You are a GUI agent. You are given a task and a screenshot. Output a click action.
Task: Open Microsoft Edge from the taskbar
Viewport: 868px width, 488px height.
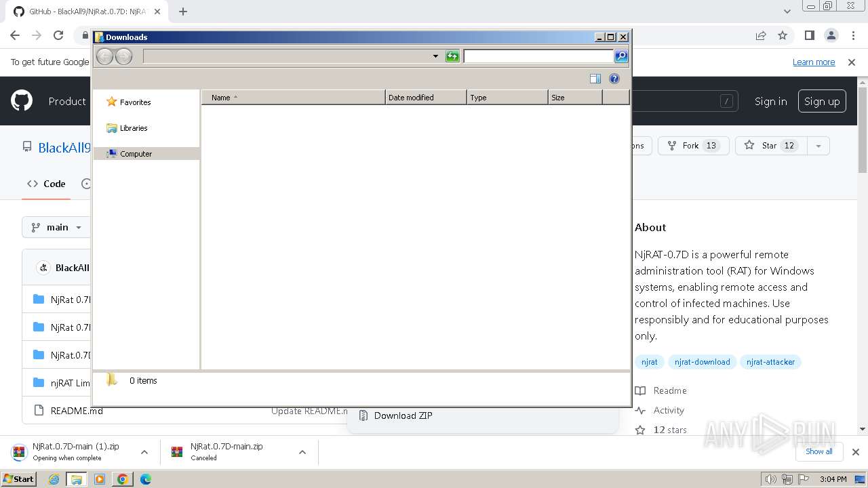pos(145,479)
